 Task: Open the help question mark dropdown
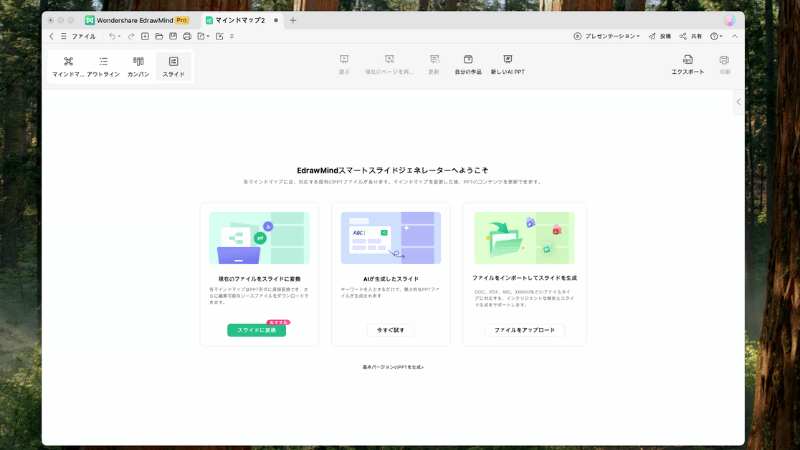click(716, 36)
